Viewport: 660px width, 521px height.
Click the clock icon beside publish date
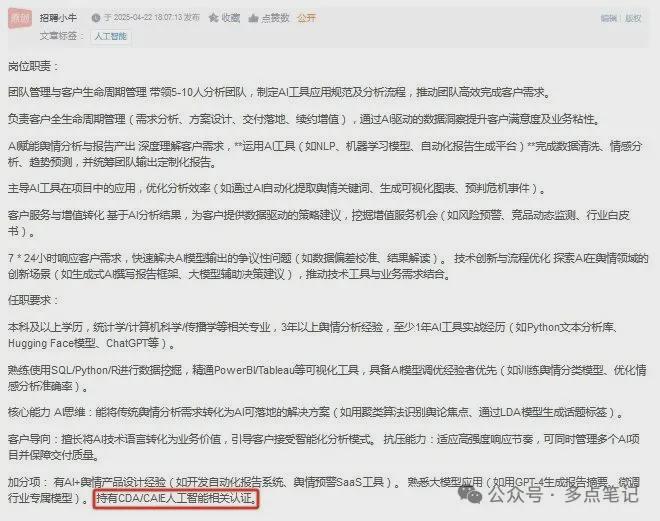click(96, 18)
